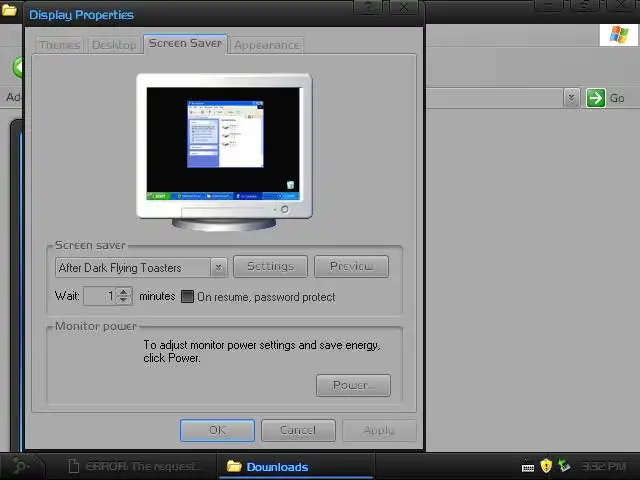Viewport: 640px width, 480px height.
Task: Decrease the wait minutes spinner
Action: point(124,300)
